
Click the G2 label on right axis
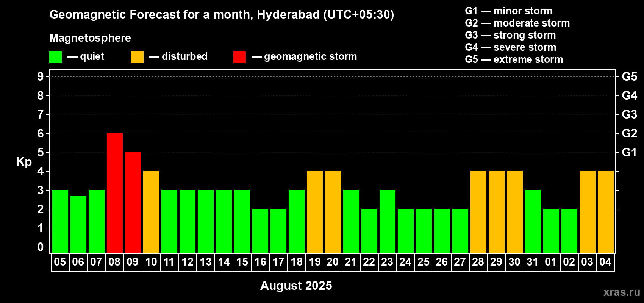point(630,133)
